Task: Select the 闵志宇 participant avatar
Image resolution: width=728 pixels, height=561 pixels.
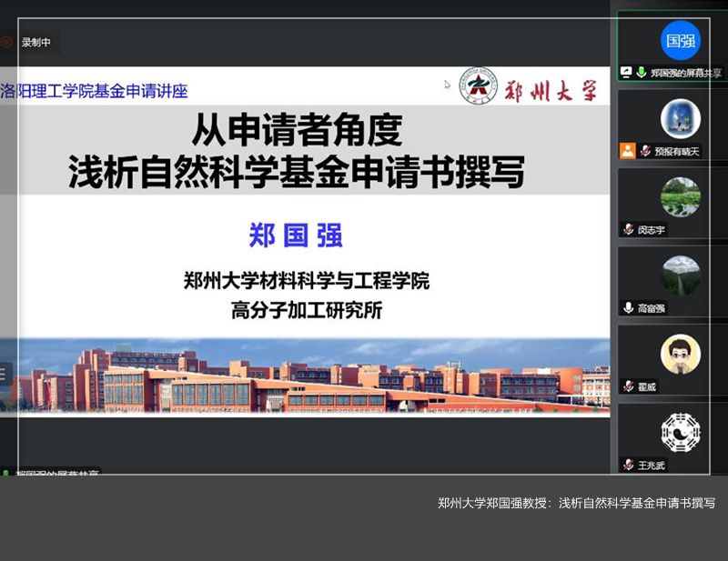Action: tap(680, 196)
